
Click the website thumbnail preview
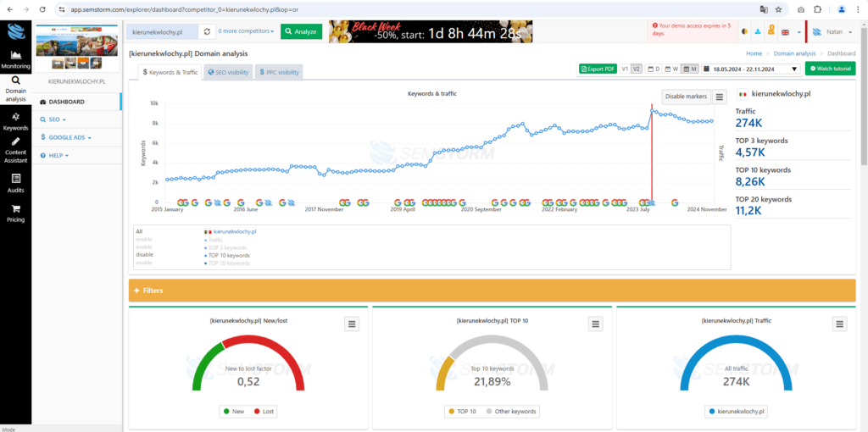[77, 47]
